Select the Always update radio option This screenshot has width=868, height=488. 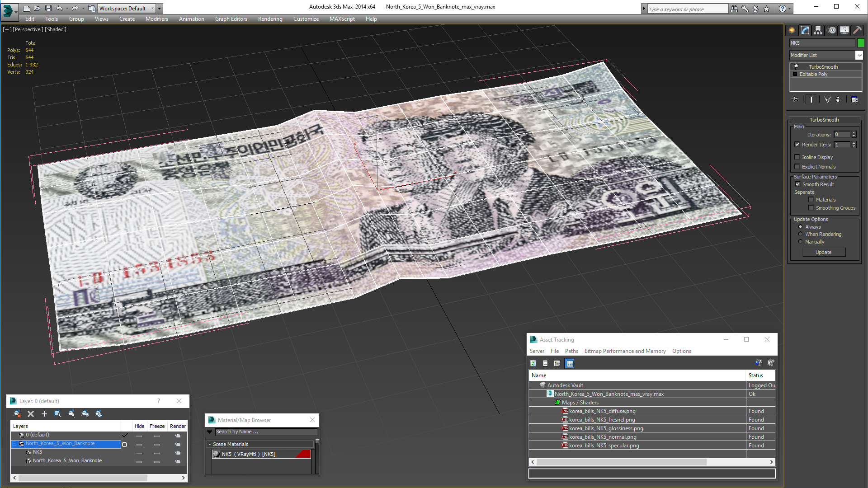click(800, 227)
